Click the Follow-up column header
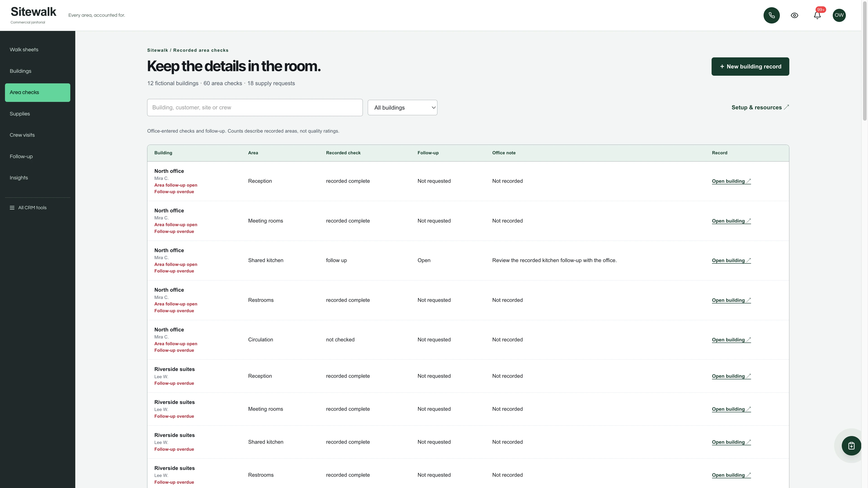868x488 pixels. [x=428, y=153]
